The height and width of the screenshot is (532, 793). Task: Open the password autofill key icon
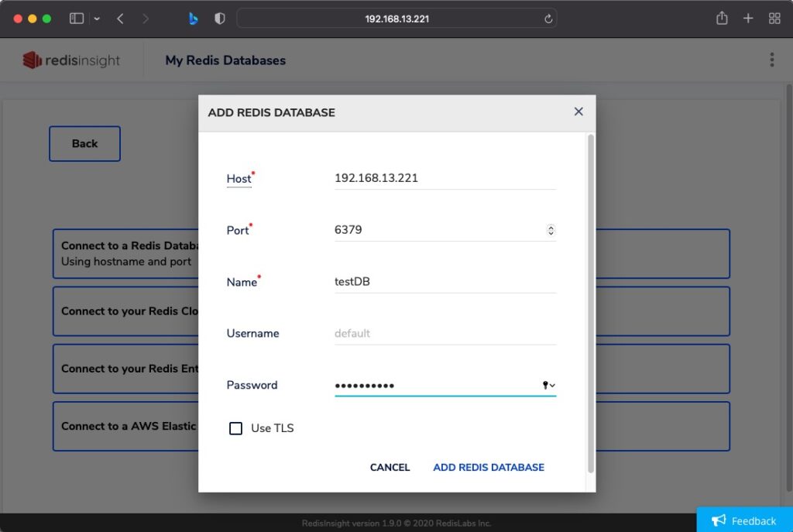549,386
